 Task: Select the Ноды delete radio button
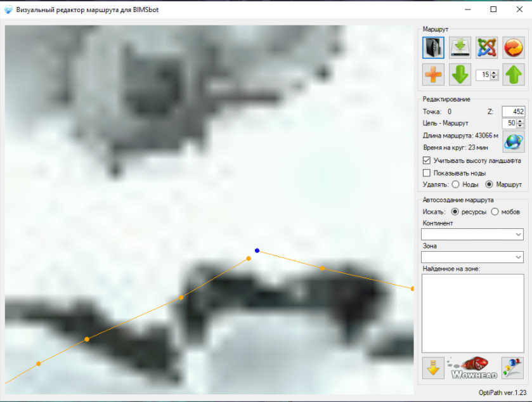coord(456,185)
